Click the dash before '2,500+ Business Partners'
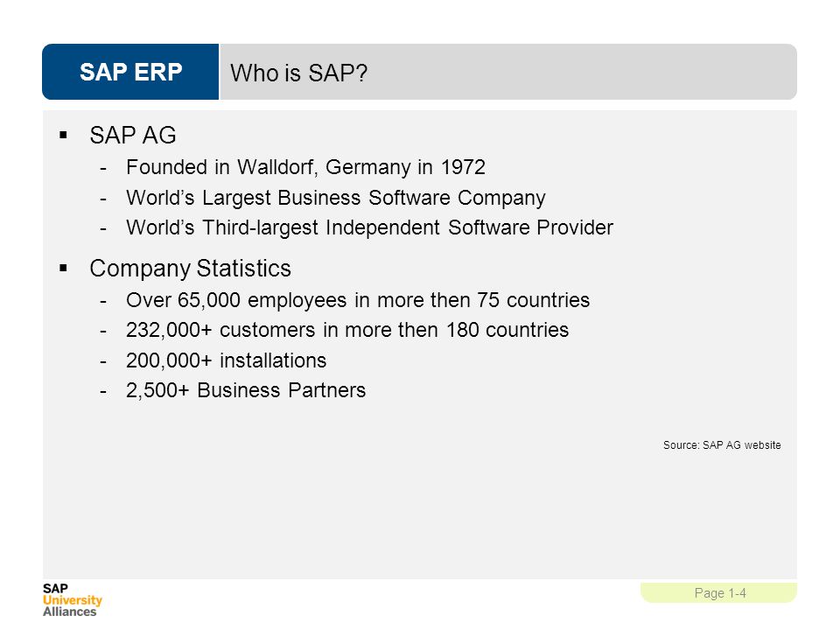840x630 pixels. tap(103, 392)
